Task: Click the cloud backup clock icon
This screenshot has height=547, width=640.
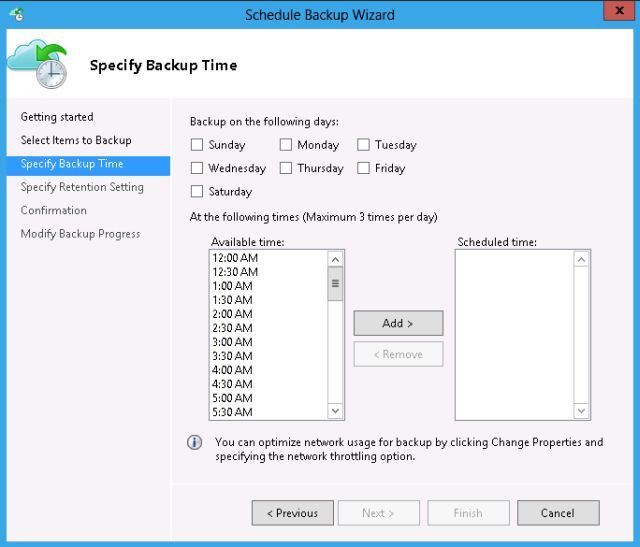Action: pos(37,64)
